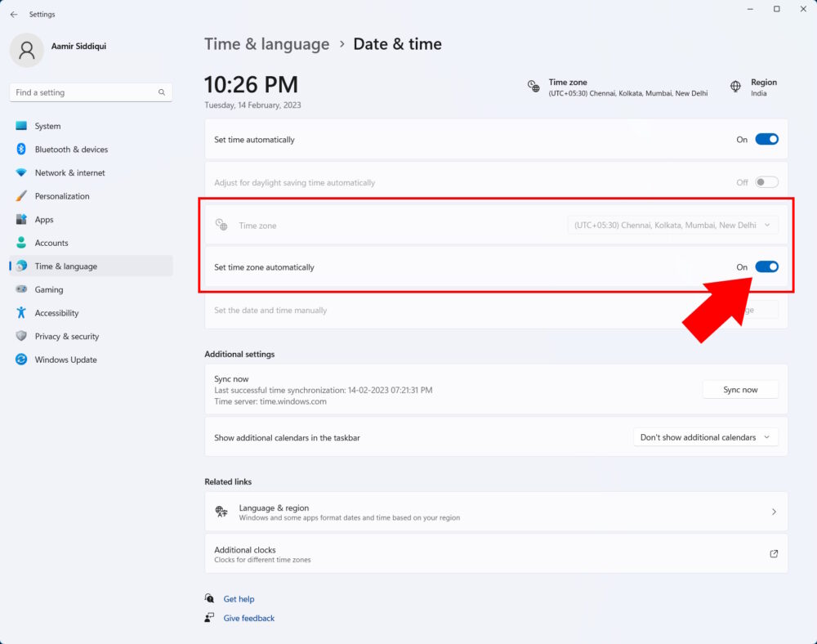Click the Windows Update refresh icon
This screenshot has height=644, width=817.
click(x=21, y=360)
